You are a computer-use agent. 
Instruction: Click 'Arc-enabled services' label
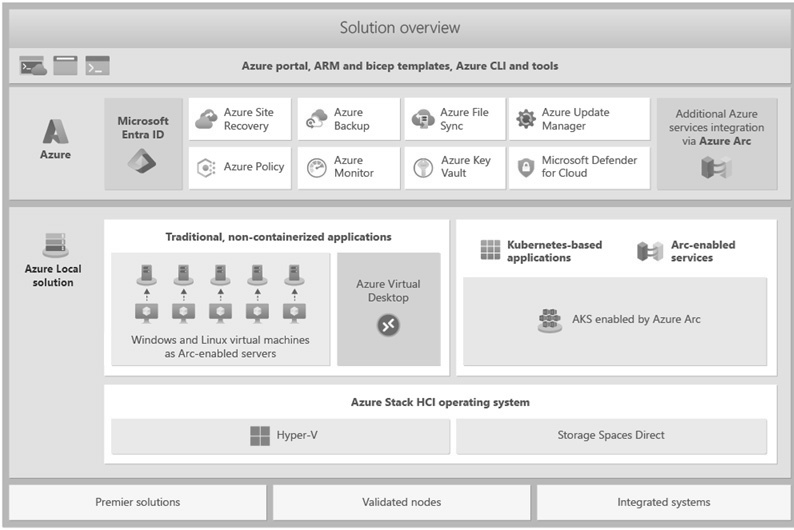[x=703, y=251]
